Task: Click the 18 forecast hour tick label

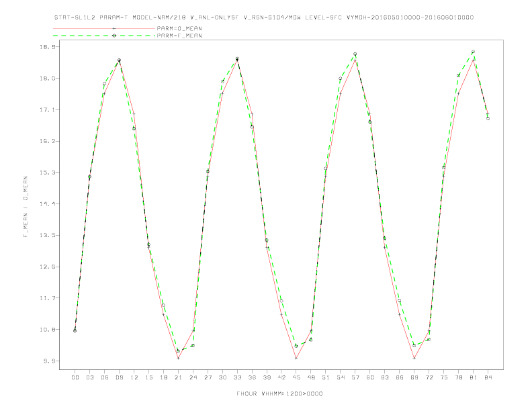Action: point(163,377)
